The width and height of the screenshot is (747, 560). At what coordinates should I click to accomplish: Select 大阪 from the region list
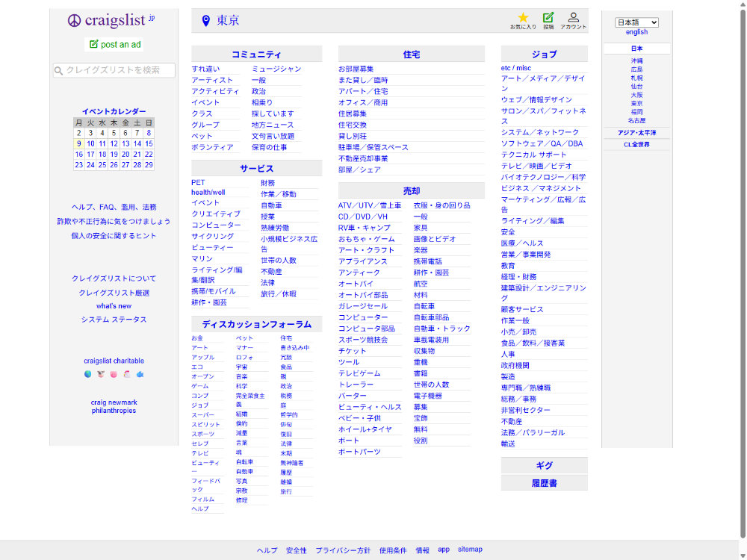pyautogui.click(x=636, y=96)
